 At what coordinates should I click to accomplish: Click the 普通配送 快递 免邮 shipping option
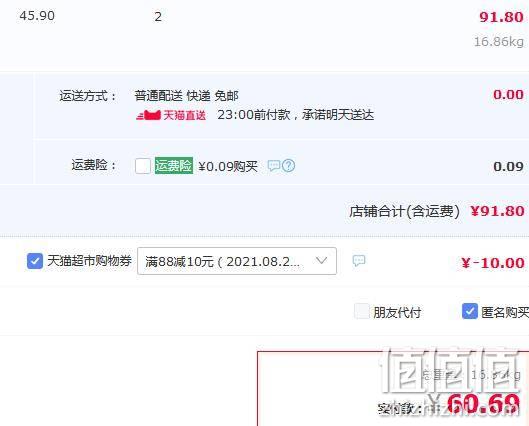[x=186, y=96]
